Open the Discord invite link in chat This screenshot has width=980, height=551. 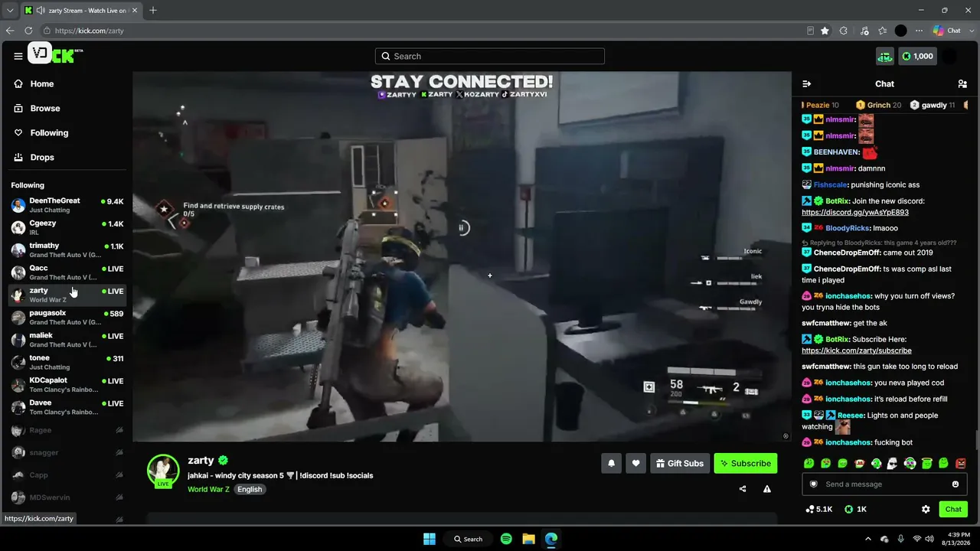point(855,212)
